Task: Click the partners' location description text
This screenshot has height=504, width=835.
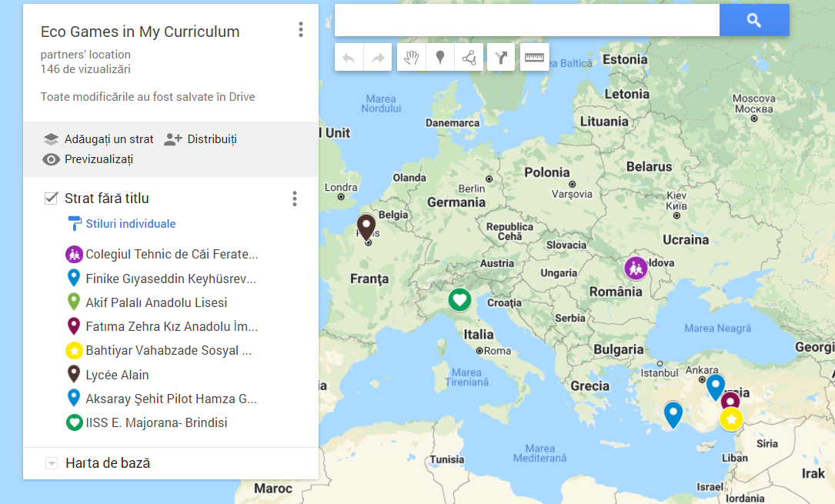Action: pos(85,55)
